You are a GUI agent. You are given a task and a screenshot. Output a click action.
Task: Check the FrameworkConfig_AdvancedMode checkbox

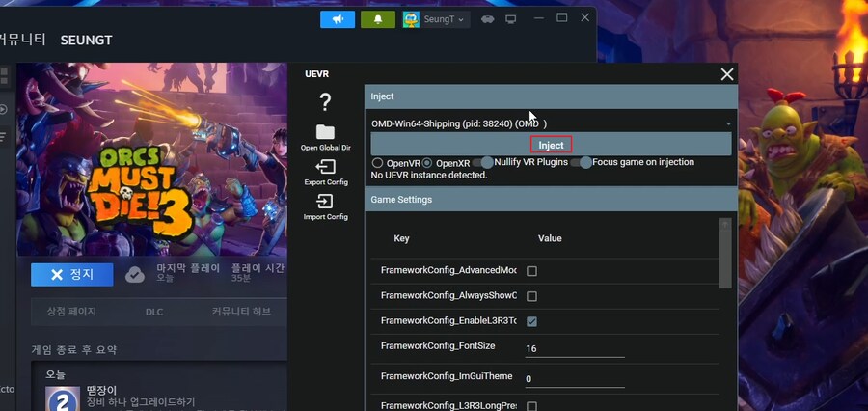532,271
